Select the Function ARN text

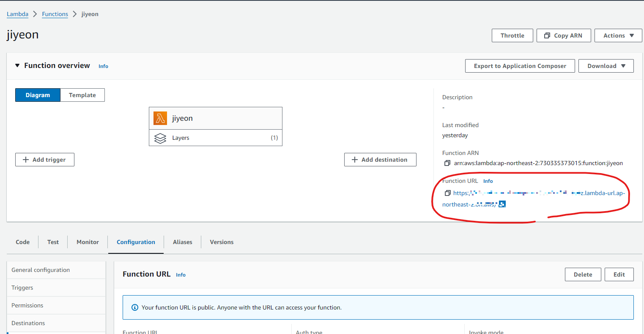click(538, 163)
